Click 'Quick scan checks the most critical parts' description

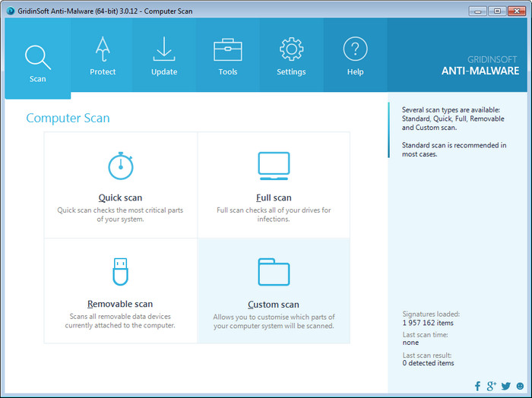click(120, 215)
